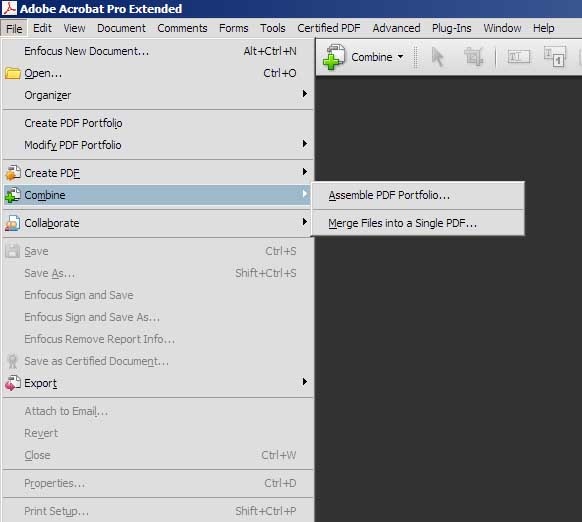Click the Collaborate menu icon

(13, 223)
